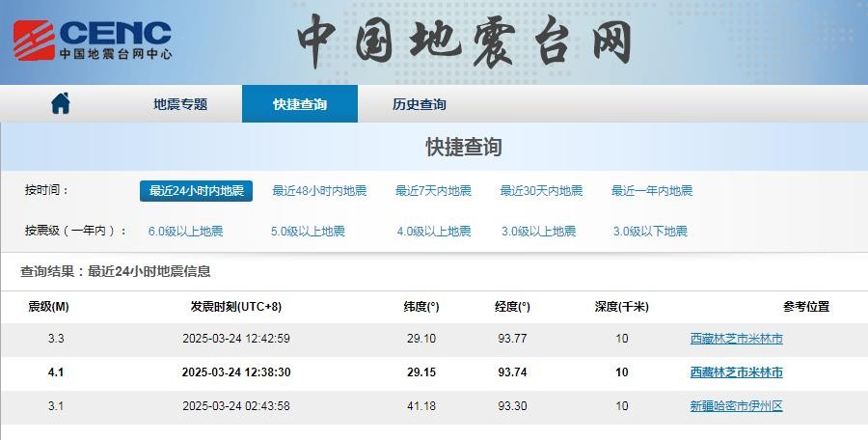
Task: Click the 震级(M) column header
Action: point(48,307)
